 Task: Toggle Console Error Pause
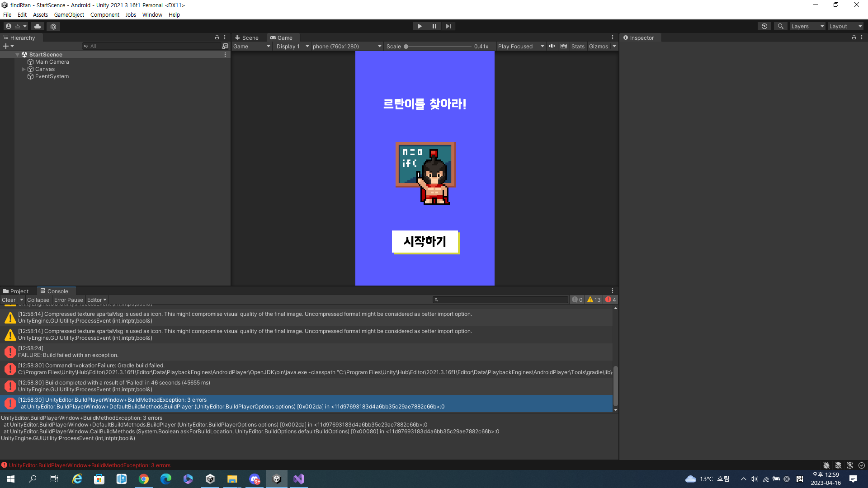click(69, 300)
